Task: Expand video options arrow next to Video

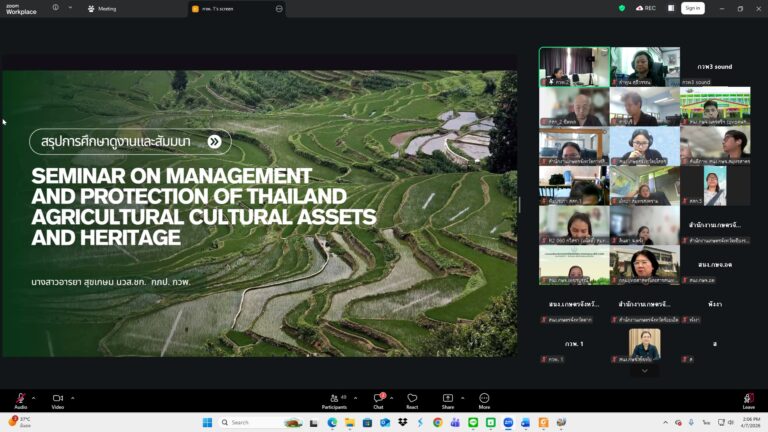Action: [72, 397]
